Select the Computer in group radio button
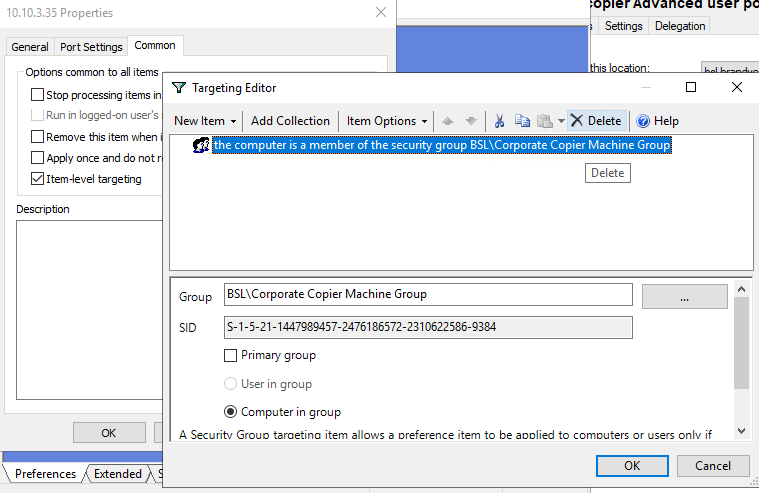 pos(230,412)
